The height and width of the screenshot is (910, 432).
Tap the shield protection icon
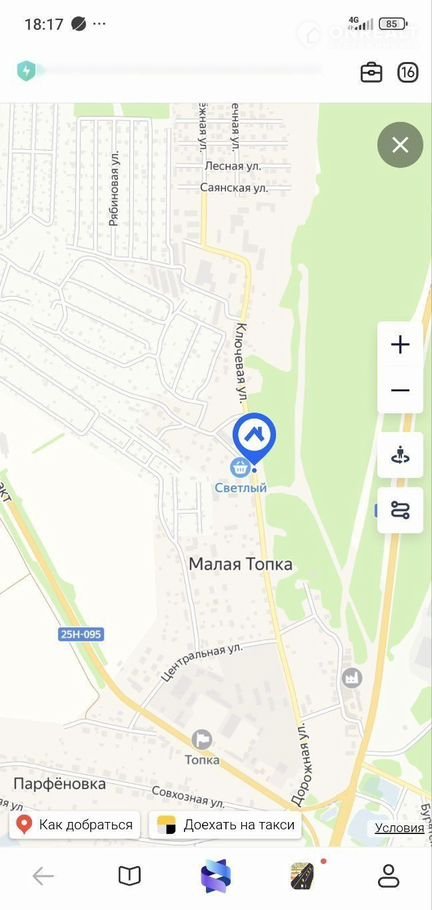click(x=26, y=71)
